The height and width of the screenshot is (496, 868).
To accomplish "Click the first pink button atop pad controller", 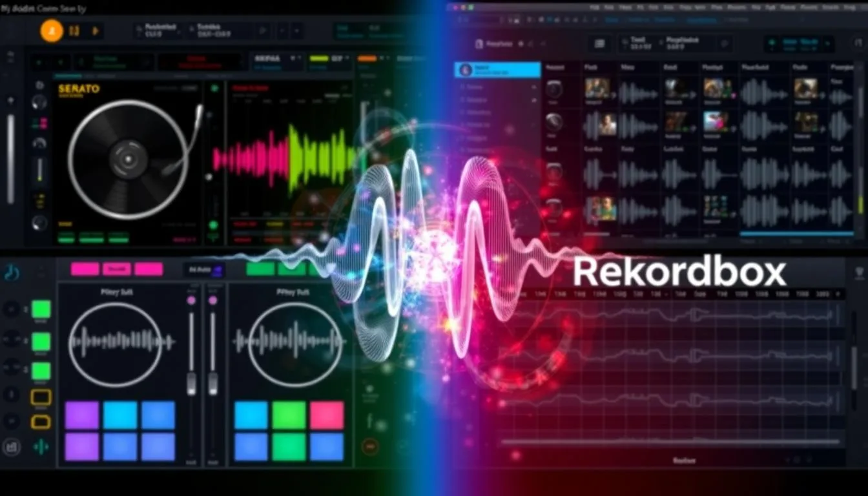I will (85, 269).
